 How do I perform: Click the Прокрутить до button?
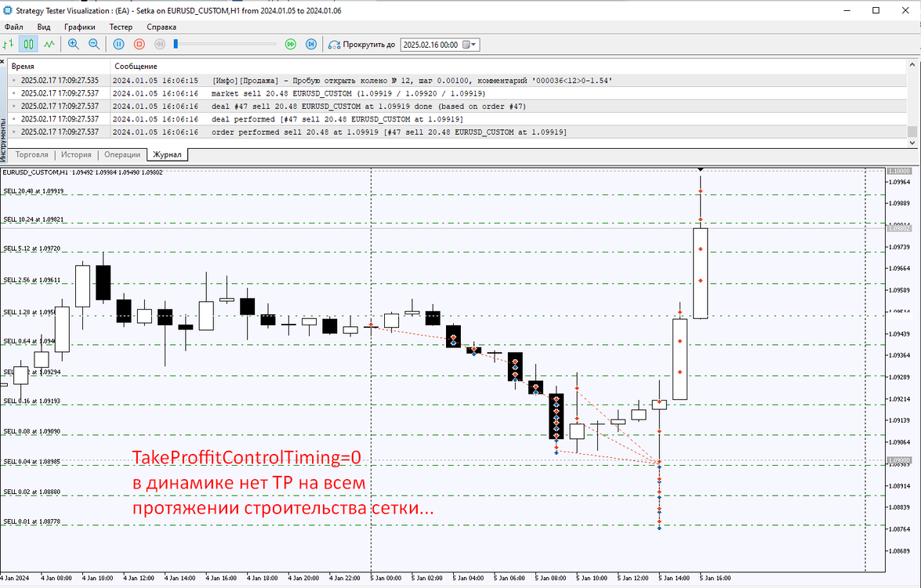pyautogui.click(x=362, y=45)
